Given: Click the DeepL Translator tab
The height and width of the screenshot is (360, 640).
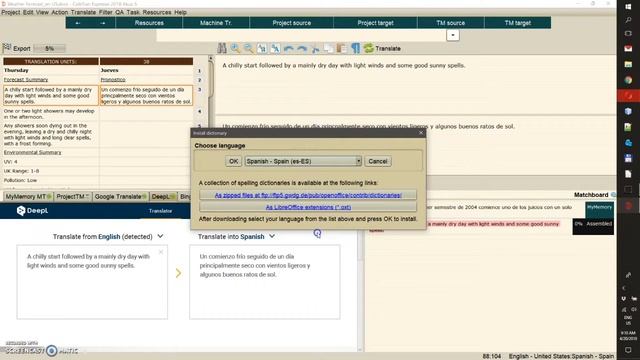Looking at the screenshot, I should [160, 211].
